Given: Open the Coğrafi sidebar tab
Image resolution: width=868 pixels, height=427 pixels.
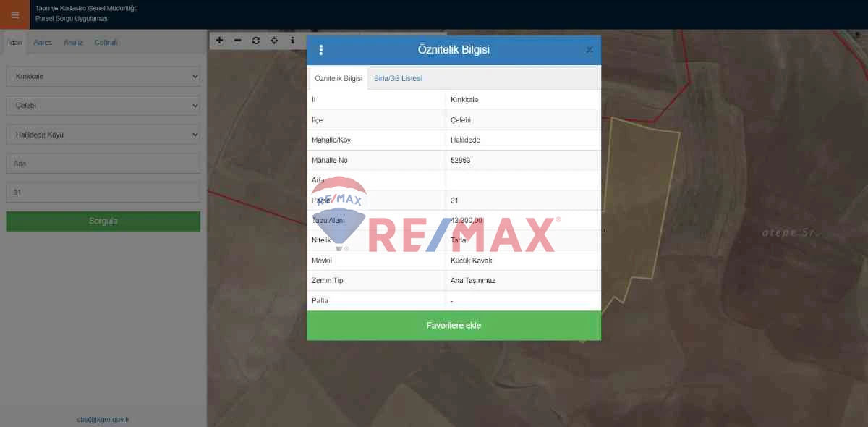Looking at the screenshot, I should [106, 42].
